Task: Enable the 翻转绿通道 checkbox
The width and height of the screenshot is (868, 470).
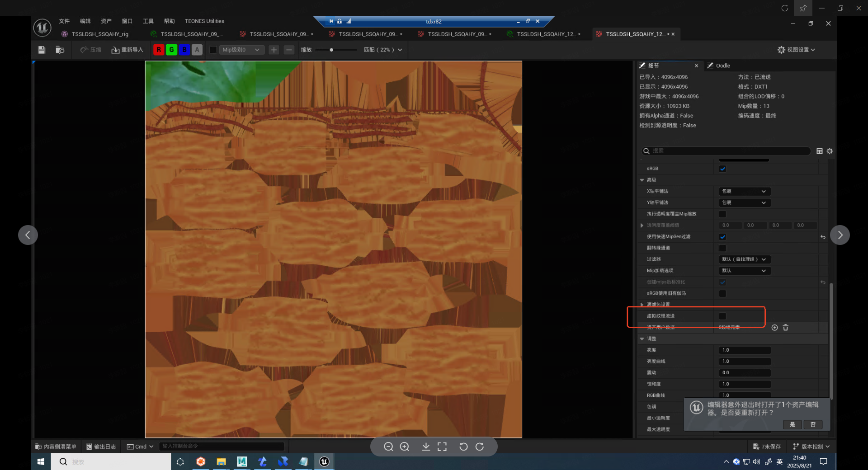Action: click(722, 248)
